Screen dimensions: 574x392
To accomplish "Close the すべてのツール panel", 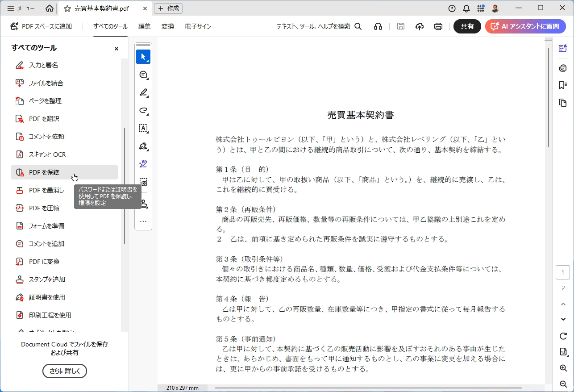I will pyautogui.click(x=116, y=49).
